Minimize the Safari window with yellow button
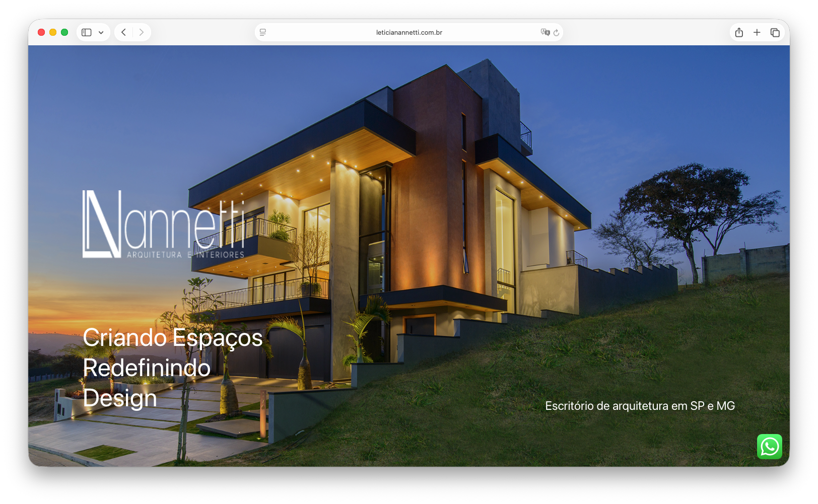818x504 pixels. pyautogui.click(x=53, y=32)
